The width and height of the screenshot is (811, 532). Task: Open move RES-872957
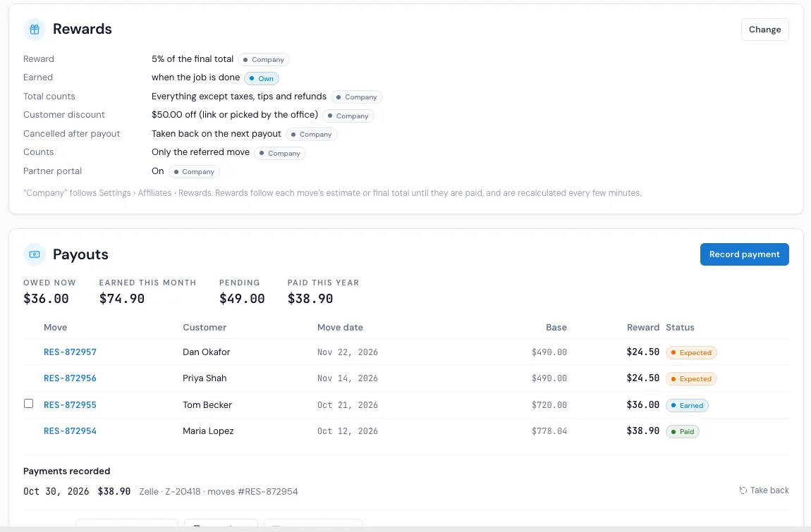70,352
